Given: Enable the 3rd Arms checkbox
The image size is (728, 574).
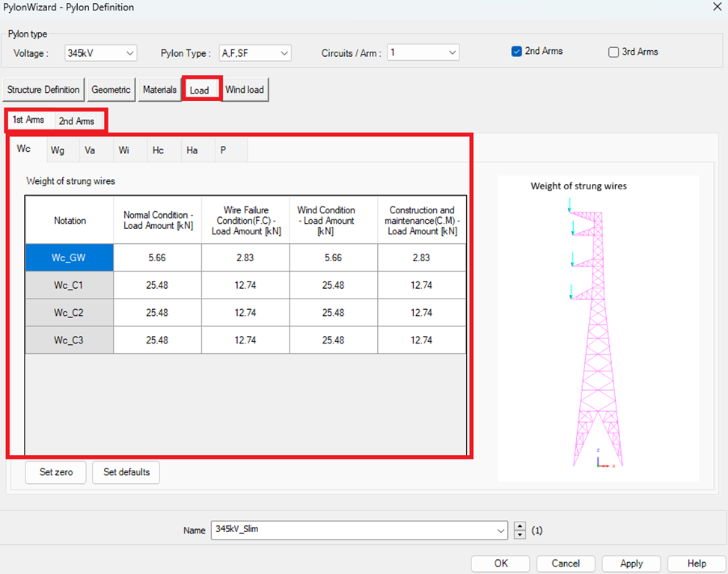Looking at the screenshot, I should click(612, 50).
